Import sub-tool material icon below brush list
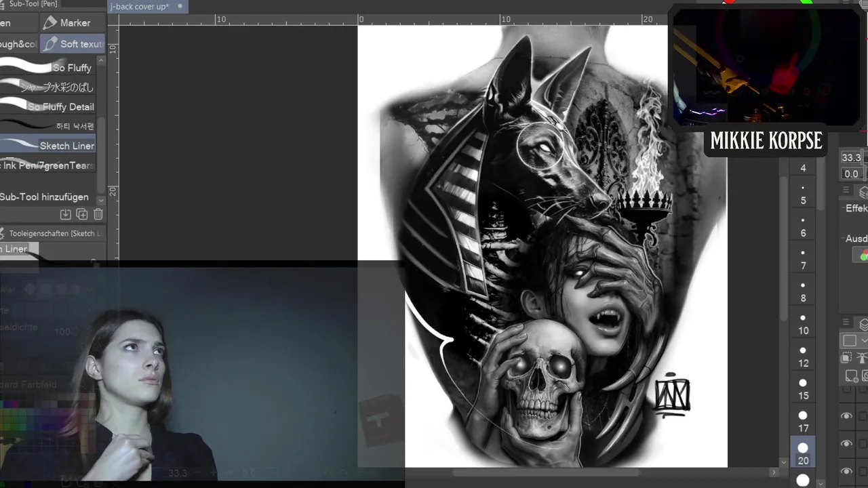This screenshot has height=488, width=868. [x=66, y=214]
